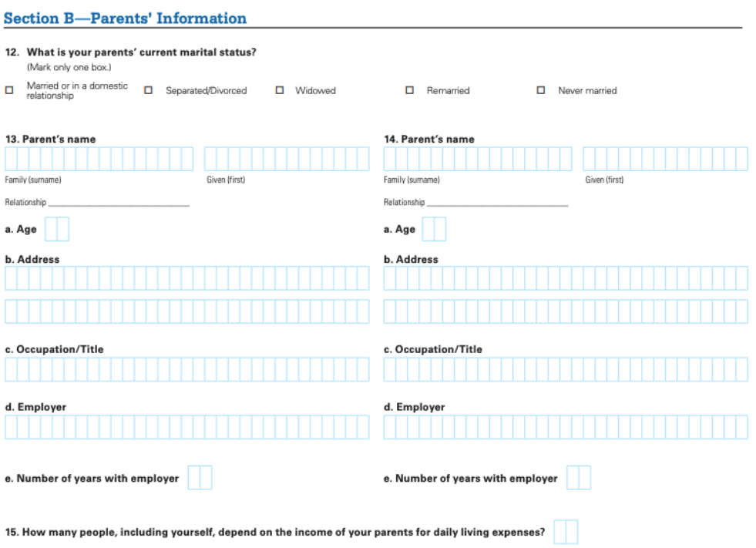This screenshot has width=756, height=548.
Task: Click first Address line for parent 13
Action: coord(187,278)
